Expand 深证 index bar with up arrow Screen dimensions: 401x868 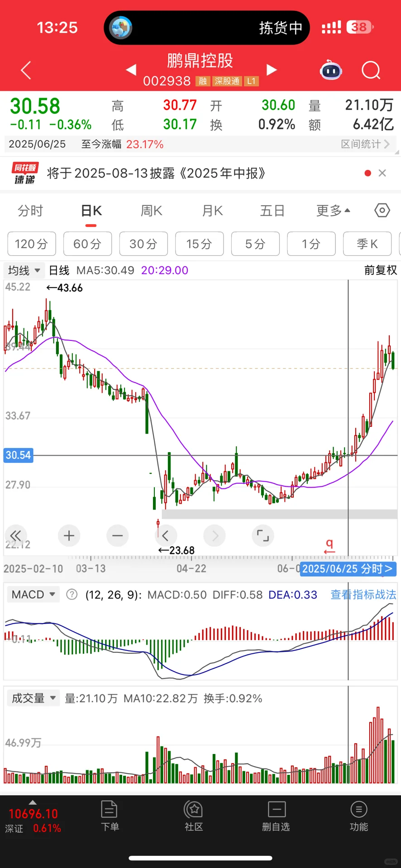[33, 802]
